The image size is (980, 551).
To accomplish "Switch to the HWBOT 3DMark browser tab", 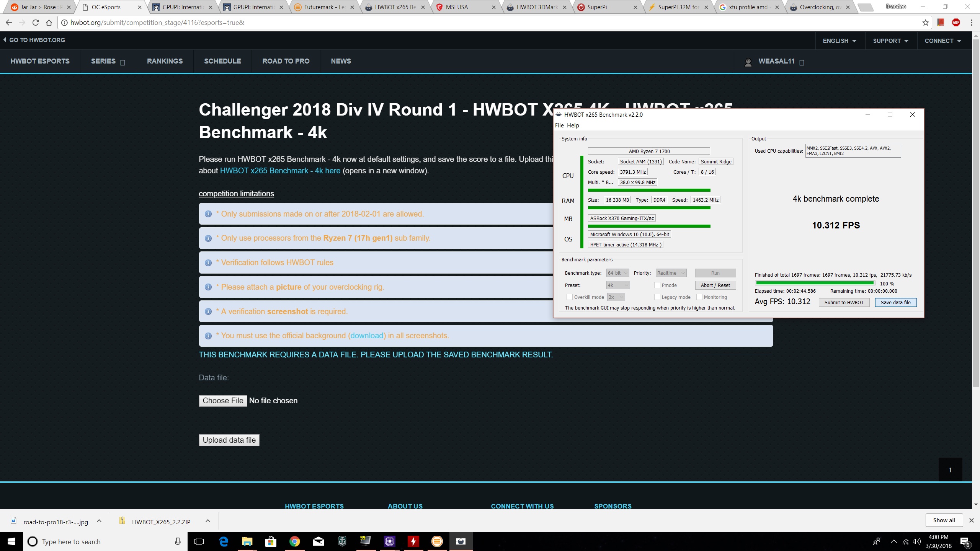I will pyautogui.click(x=536, y=7).
